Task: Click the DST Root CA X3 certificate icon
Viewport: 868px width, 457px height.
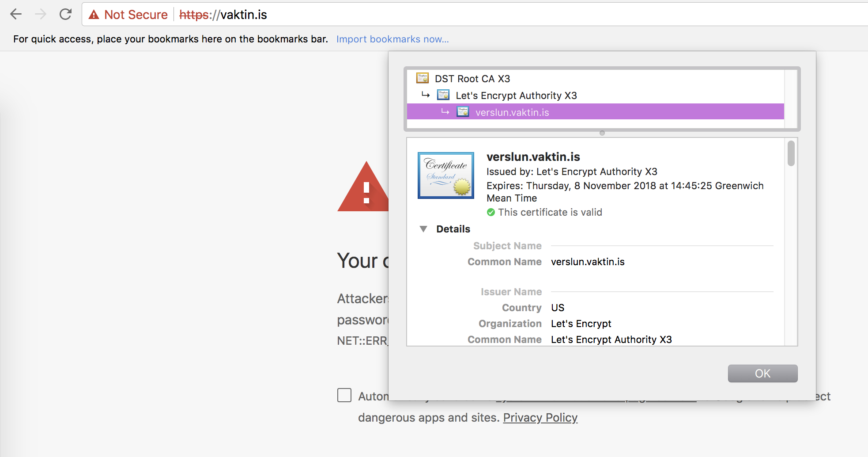Action: (x=423, y=79)
